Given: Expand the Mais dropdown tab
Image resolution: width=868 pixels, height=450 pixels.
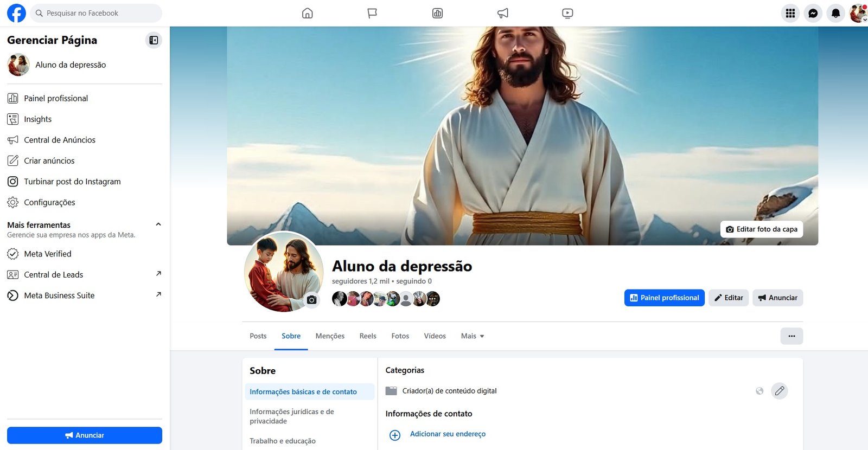Looking at the screenshot, I should click(473, 336).
